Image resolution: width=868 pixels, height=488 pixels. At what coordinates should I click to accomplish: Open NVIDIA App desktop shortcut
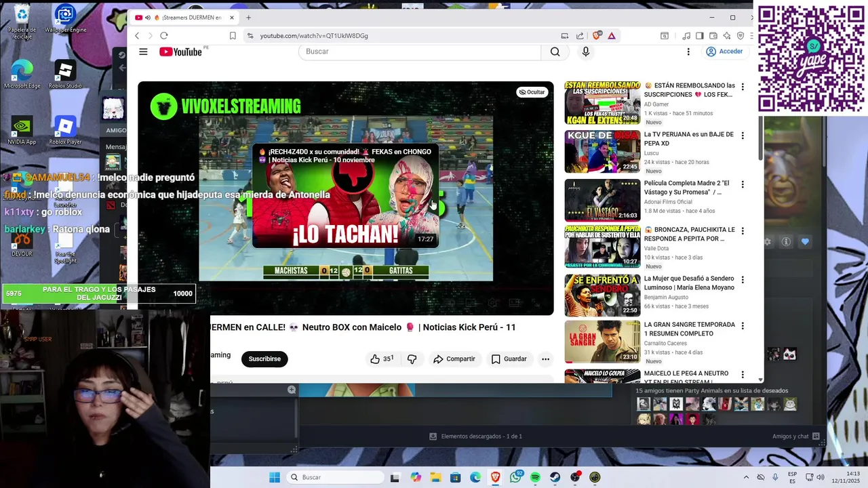click(x=22, y=130)
